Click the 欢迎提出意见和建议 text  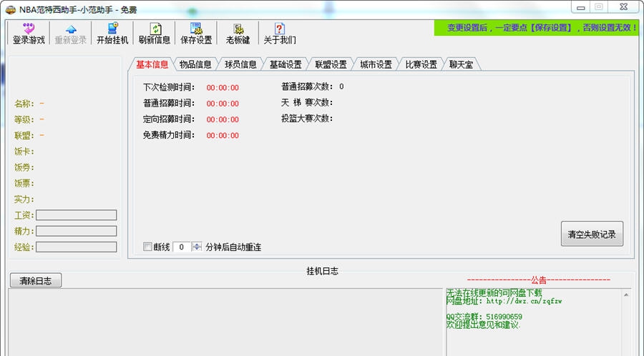coord(484,325)
